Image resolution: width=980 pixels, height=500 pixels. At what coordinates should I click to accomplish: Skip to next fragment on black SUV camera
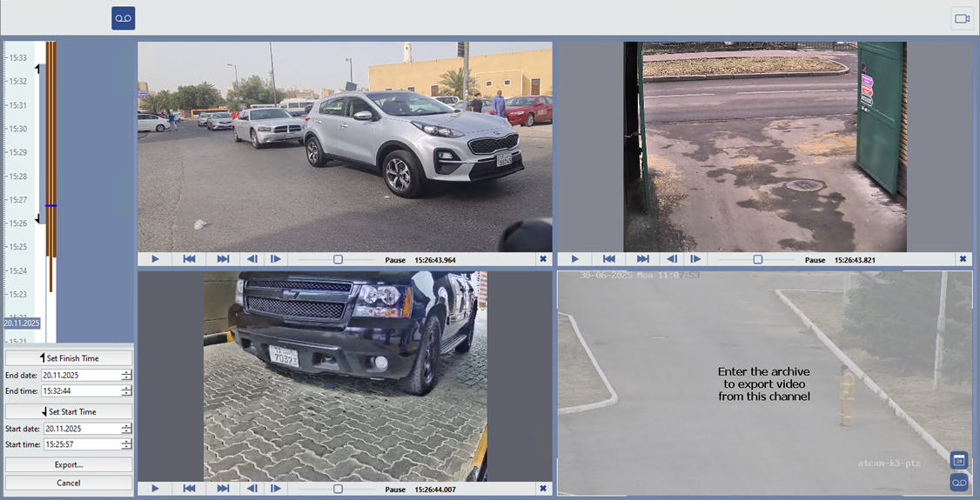[x=223, y=489]
